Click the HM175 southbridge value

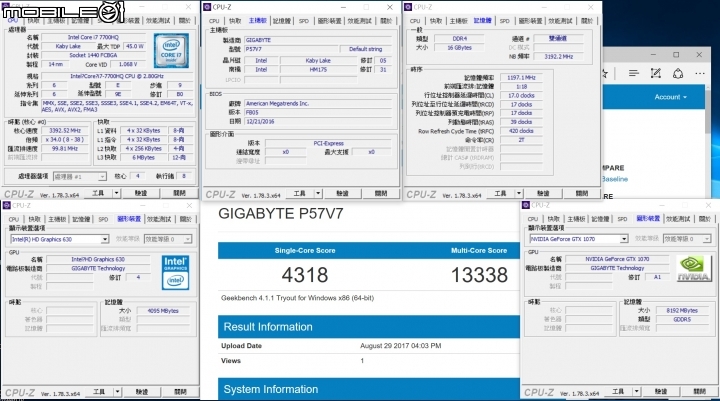point(318,69)
